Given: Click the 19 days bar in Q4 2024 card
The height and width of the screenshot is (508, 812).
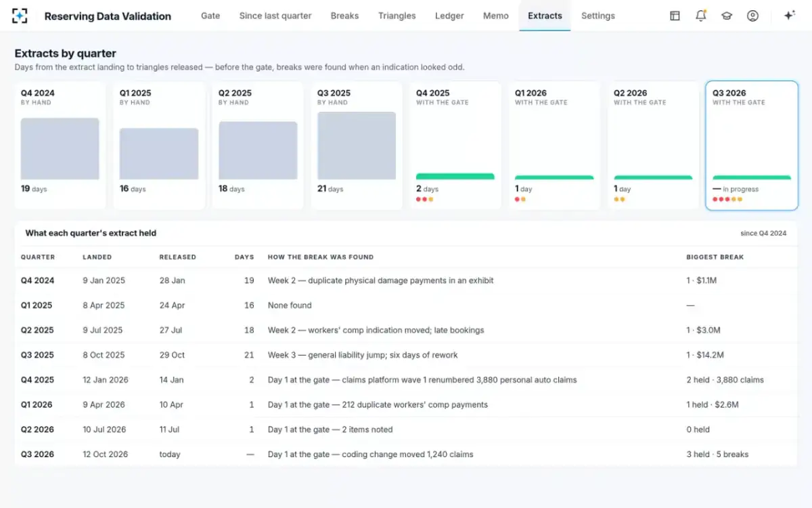Looking at the screenshot, I should pyautogui.click(x=60, y=149).
